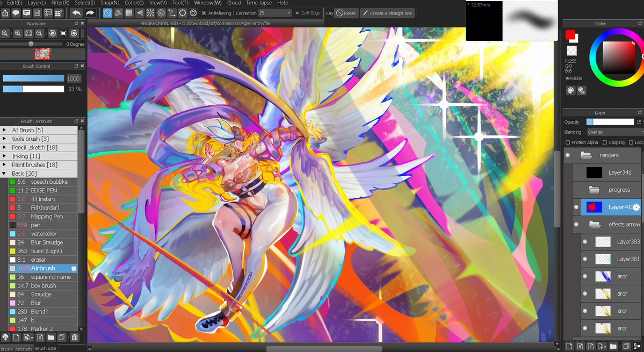Screen dimensions: 644x352
Task: Enable the Clipping checkbox
Action: 605,142
